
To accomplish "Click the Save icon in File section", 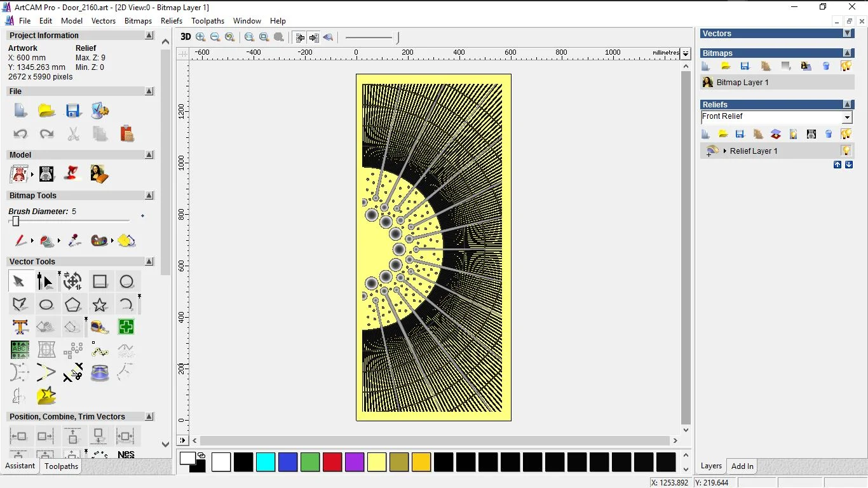I will pos(73,111).
